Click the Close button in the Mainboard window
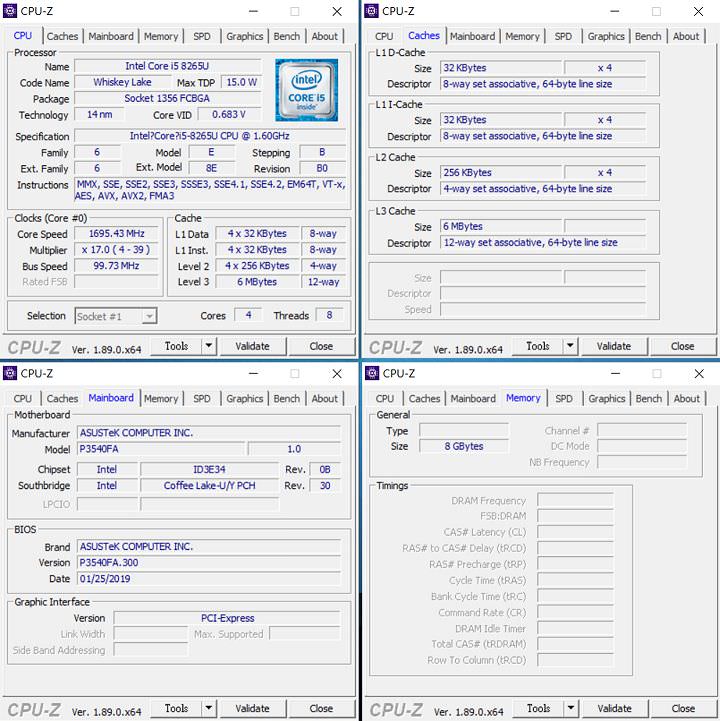This screenshot has height=721, width=720. point(321,708)
